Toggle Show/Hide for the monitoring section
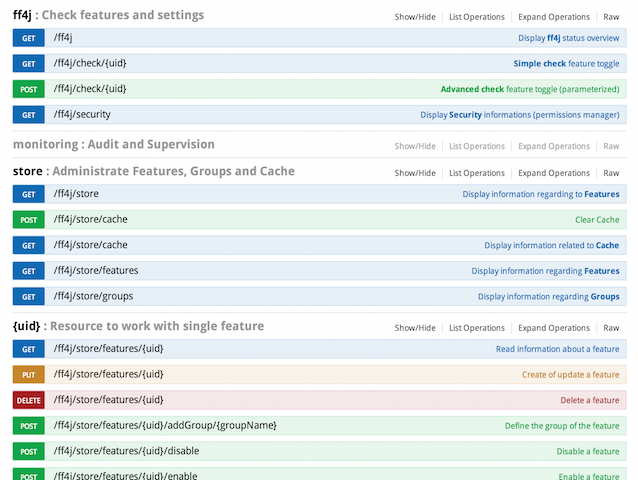This screenshot has width=638, height=480. tap(415, 146)
